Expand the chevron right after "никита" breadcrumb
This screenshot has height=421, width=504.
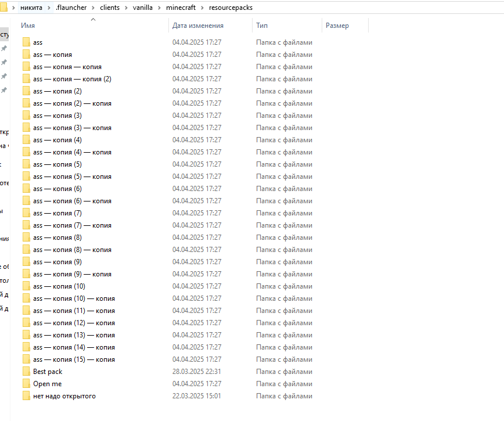[x=49, y=8]
